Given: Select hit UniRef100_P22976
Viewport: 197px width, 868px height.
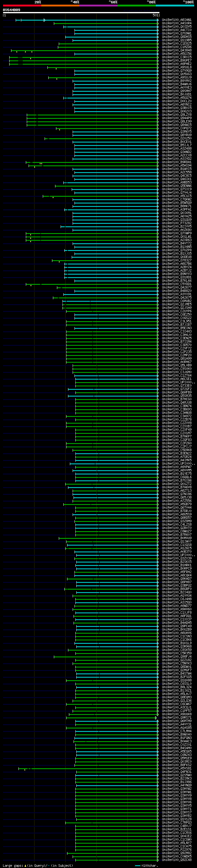Looking at the screenshot, I should [x=177, y=850].
